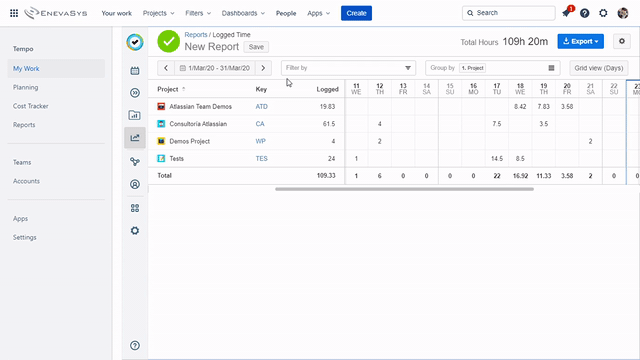This screenshot has height=360, width=640.
Task: Click the Save report button
Action: coord(256,47)
